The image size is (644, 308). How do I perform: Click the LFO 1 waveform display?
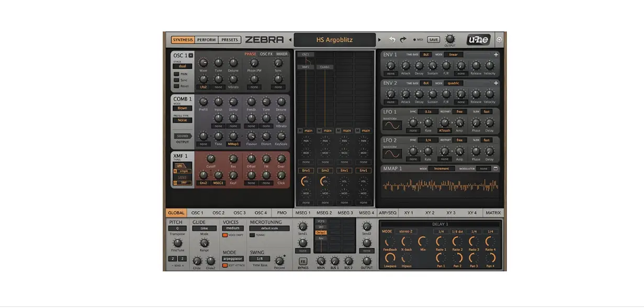(x=392, y=126)
